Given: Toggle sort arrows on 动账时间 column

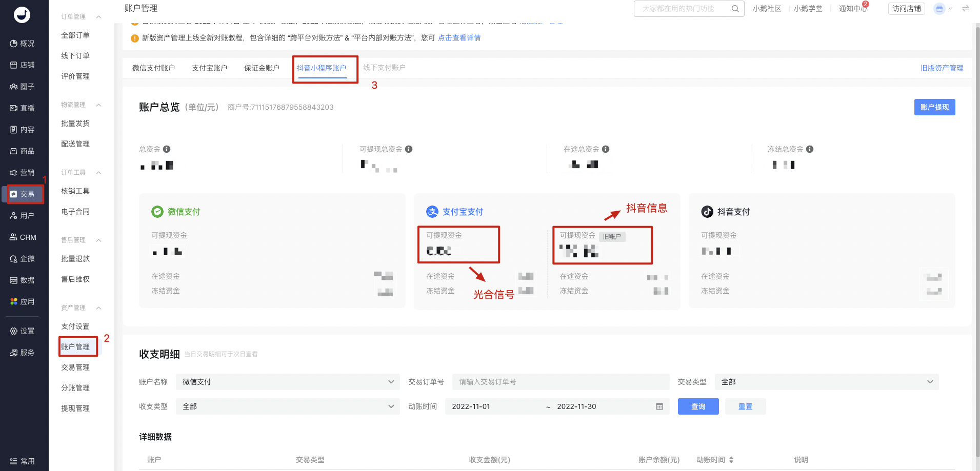Looking at the screenshot, I should pos(731,460).
